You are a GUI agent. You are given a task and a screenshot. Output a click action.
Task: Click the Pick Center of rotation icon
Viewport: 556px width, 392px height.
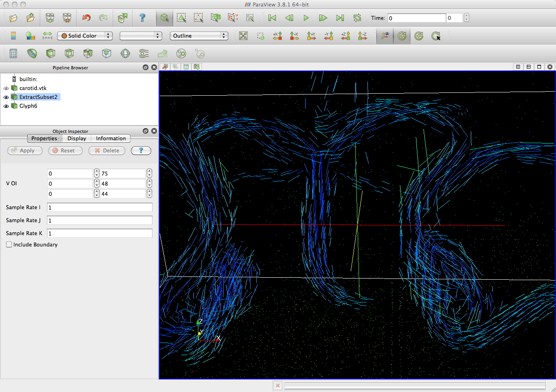point(436,36)
